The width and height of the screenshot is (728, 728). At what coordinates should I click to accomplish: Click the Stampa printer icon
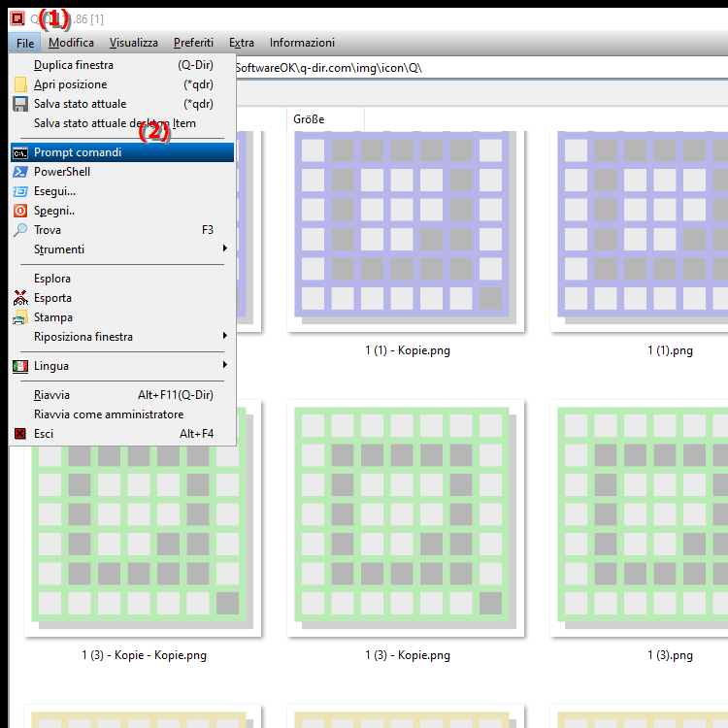coord(19,317)
